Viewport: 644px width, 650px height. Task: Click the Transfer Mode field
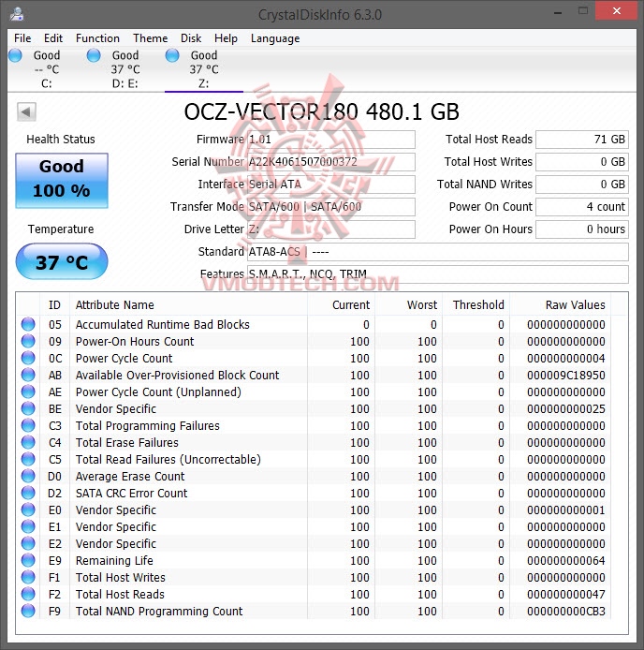tap(330, 206)
